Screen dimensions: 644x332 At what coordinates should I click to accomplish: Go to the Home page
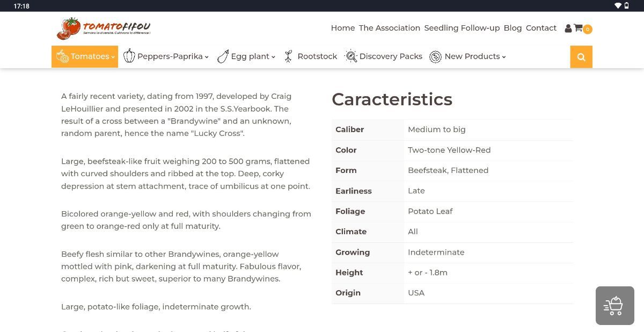tap(343, 28)
